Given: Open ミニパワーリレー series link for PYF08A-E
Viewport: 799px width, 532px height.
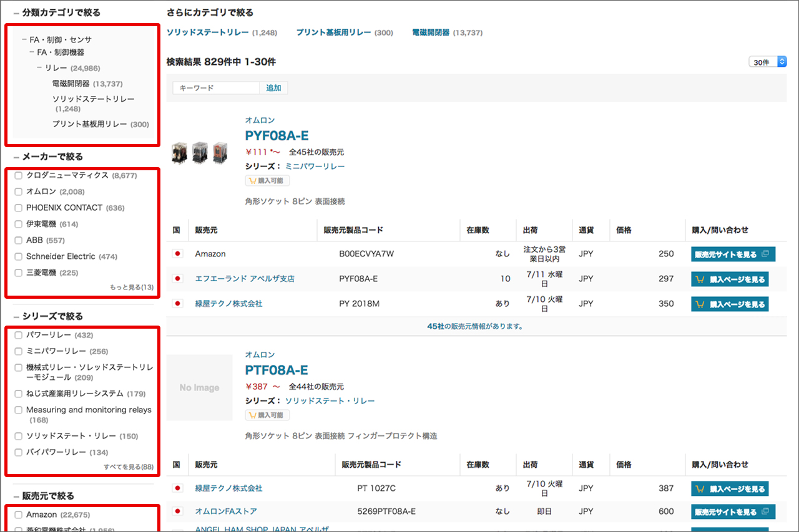Looking at the screenshot, I should click(315, 167).
